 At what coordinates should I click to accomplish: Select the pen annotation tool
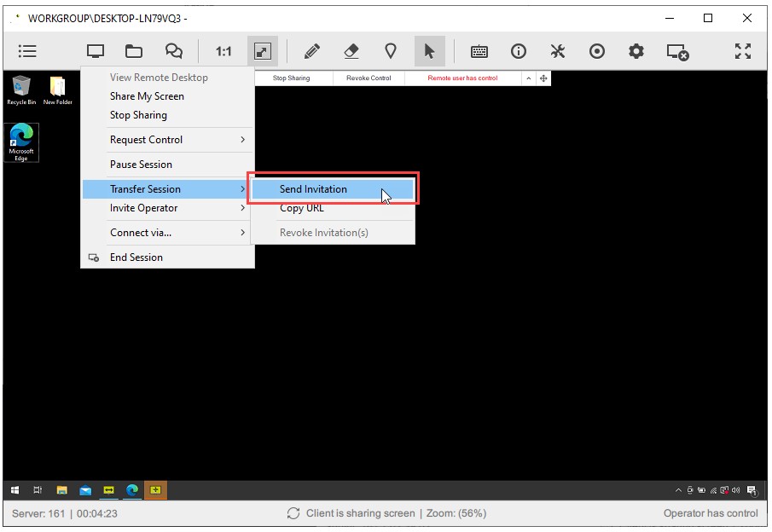pyautogui.click(x=311, y=51)
